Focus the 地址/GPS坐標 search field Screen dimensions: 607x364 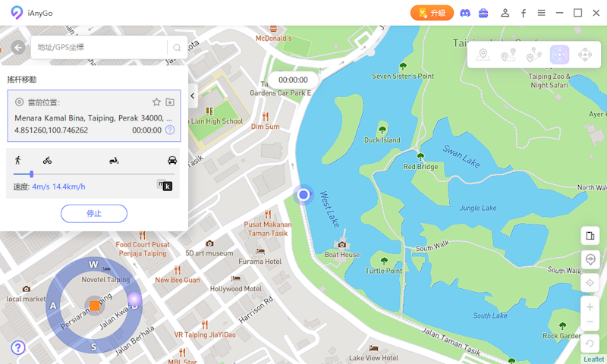(99, 47)
